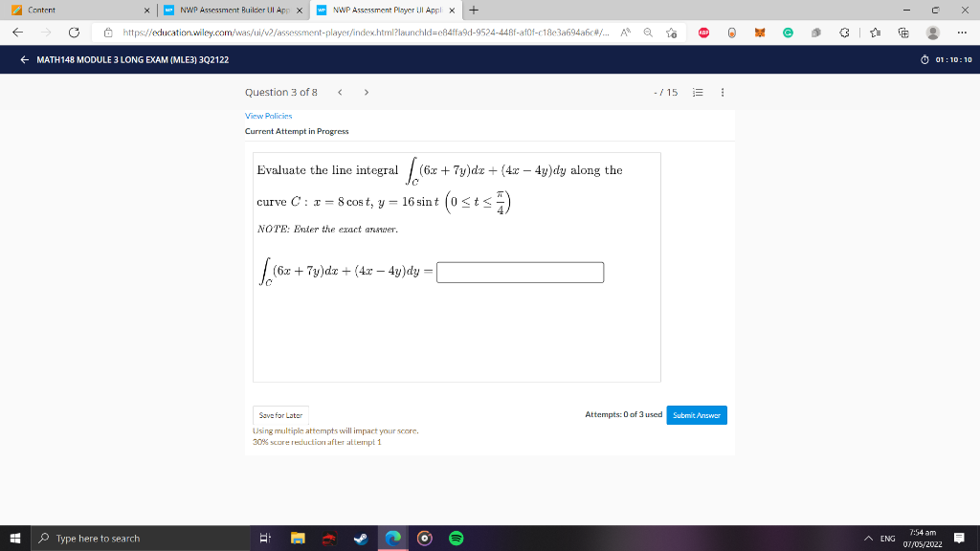Click Save for Later
Image resolution: width=980 pixels, height=551 pixels.
click(281, 415)
